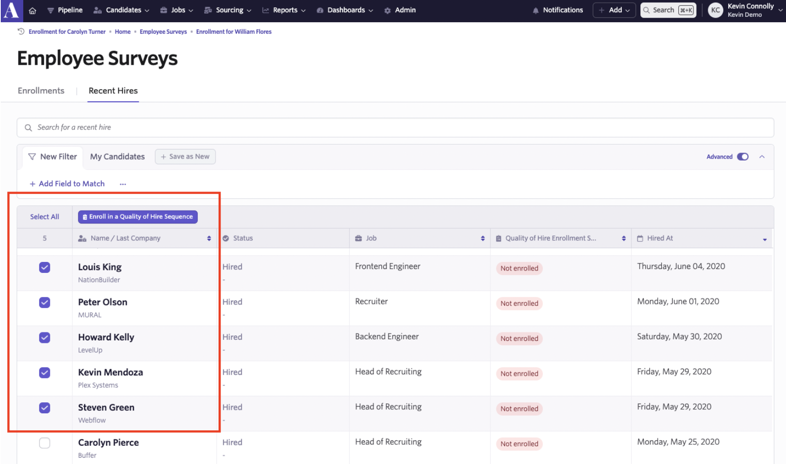
Task: Open Hired At column sort dropdown
Action: click(x=764, y=239)
